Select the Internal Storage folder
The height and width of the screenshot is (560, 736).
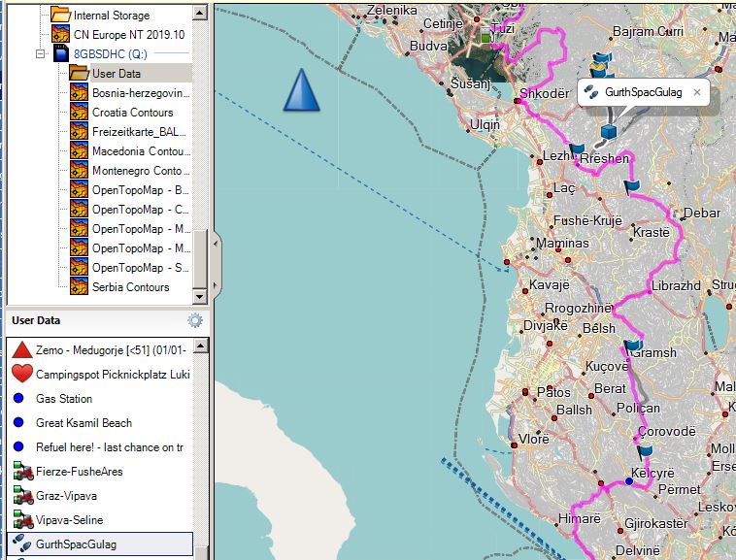[111, 16]
